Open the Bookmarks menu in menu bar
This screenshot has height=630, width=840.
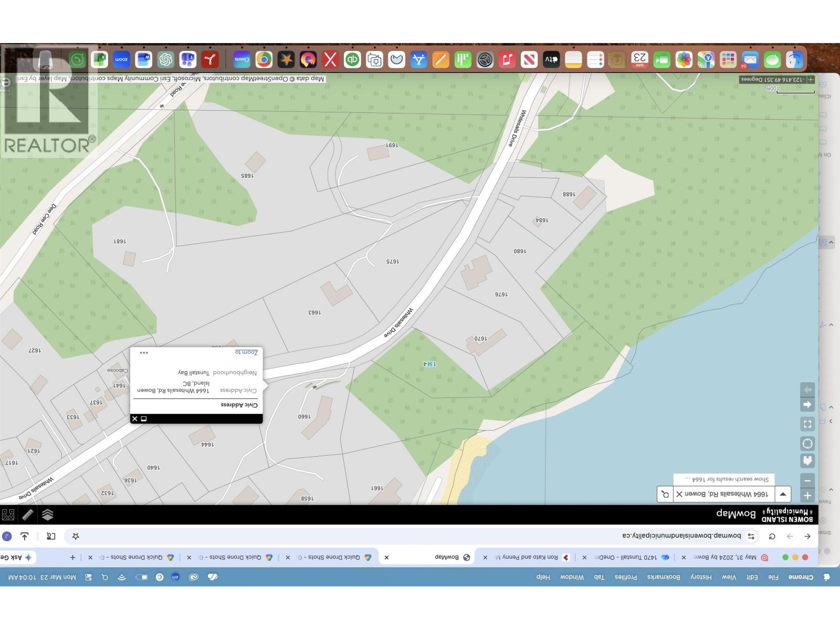664,577
